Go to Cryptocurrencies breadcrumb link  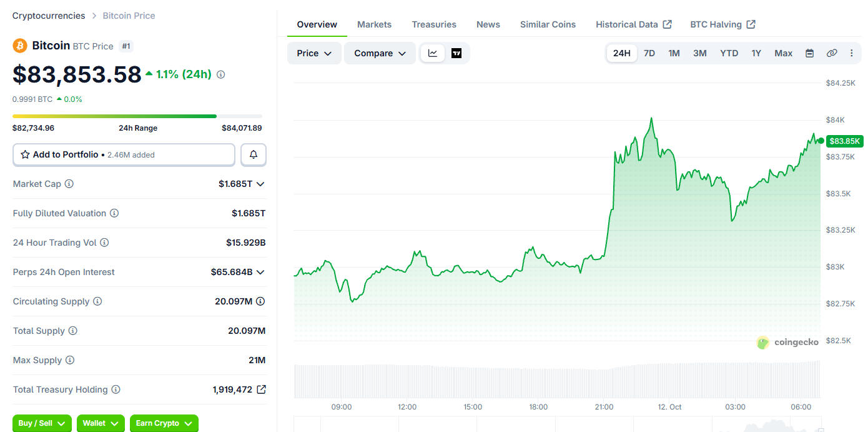click(x=49, y=16)
